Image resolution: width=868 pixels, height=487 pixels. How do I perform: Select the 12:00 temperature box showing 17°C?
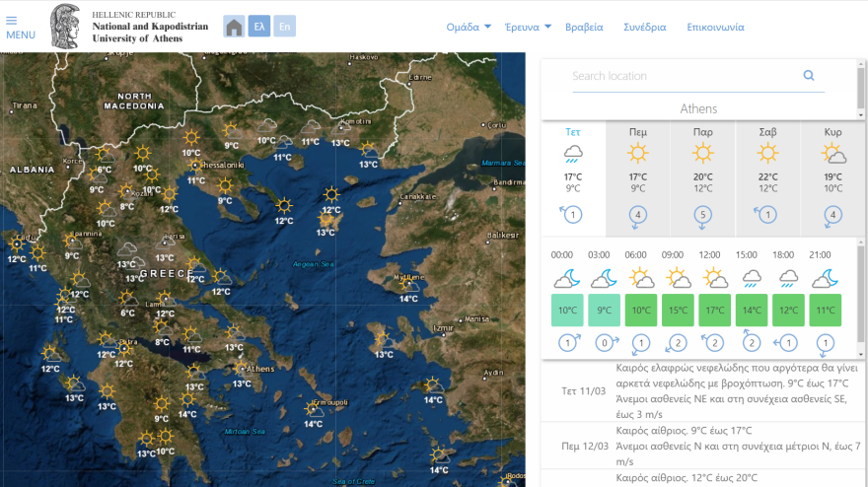[x=715, y=310]
